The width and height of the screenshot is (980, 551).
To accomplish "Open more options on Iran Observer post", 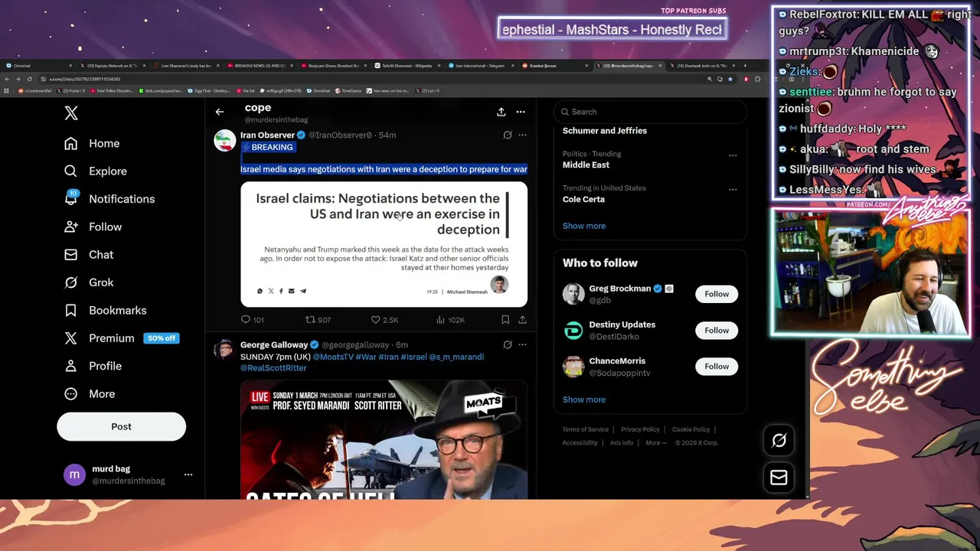I will pyautogui.click(x=522, y=135).
